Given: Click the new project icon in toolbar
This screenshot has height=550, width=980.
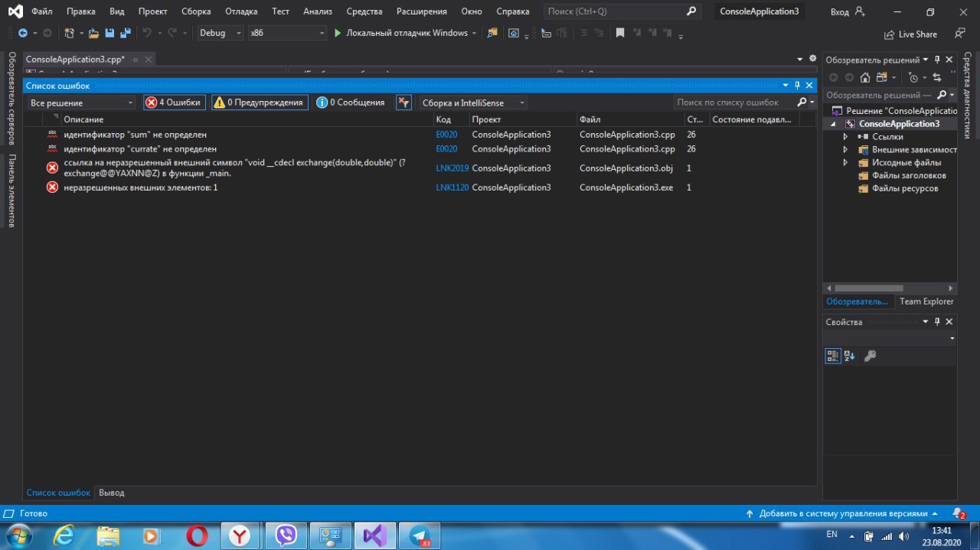Looking at the screenshot, I should click(x=69, y=34).
